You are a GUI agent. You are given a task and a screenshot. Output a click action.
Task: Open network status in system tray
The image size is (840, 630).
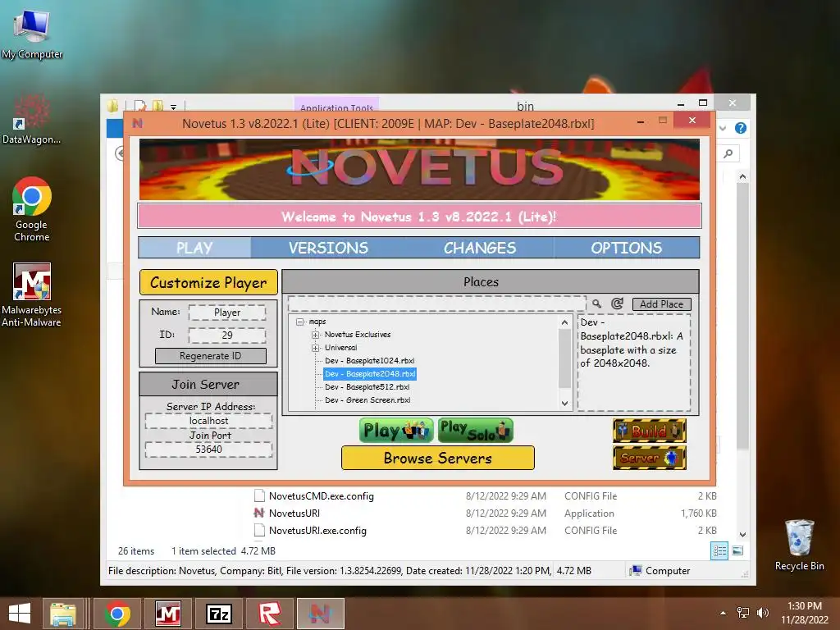743,612
